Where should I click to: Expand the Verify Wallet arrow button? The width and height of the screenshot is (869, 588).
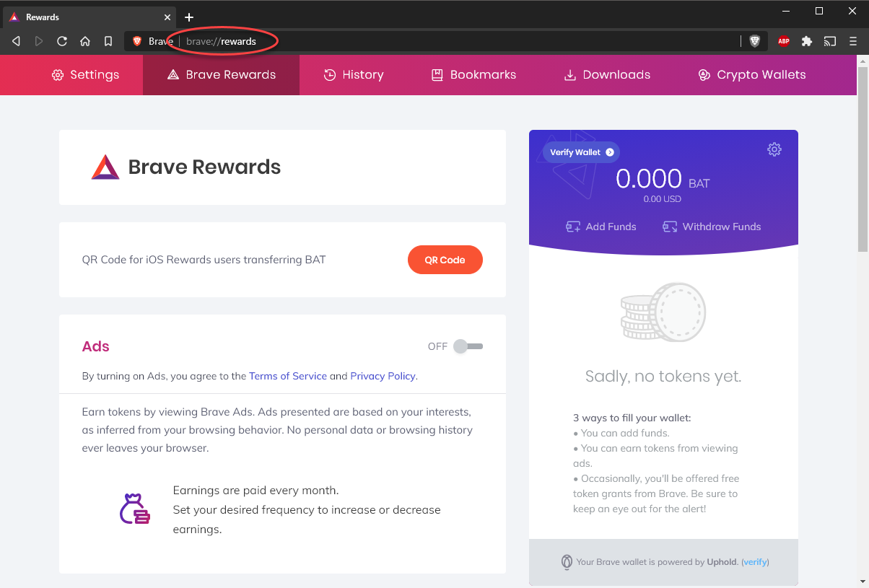coord(610,152)
